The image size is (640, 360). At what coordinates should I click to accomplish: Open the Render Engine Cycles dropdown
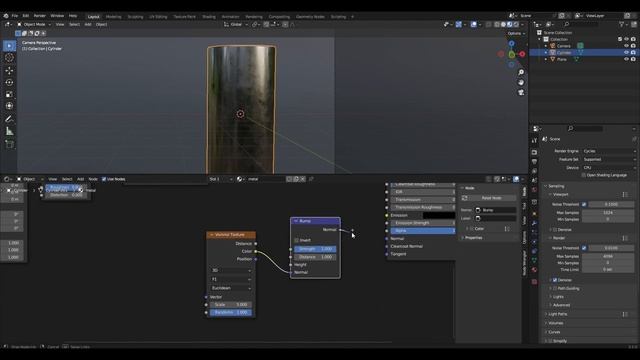tap(609, 151)
